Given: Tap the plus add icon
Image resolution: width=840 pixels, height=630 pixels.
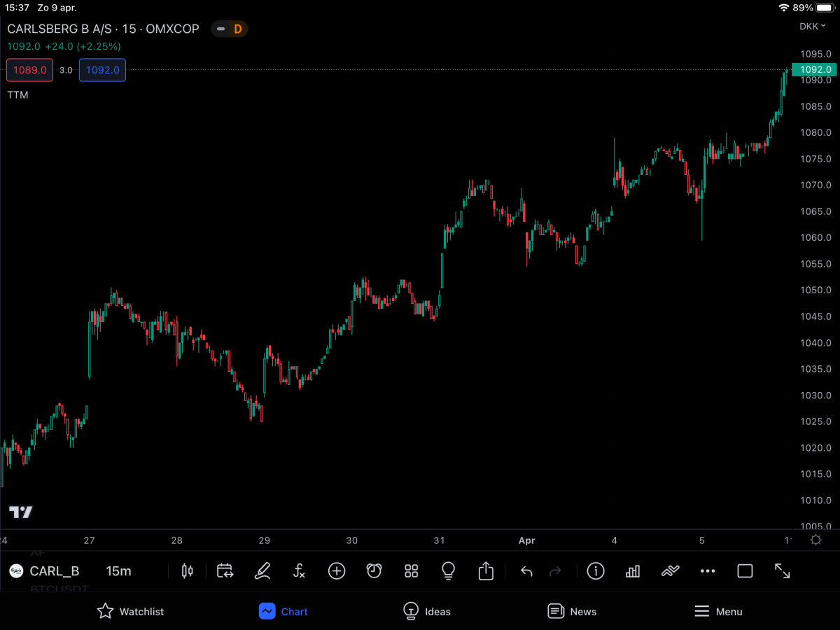Looking at the screenshot, I should click(337, 571).
